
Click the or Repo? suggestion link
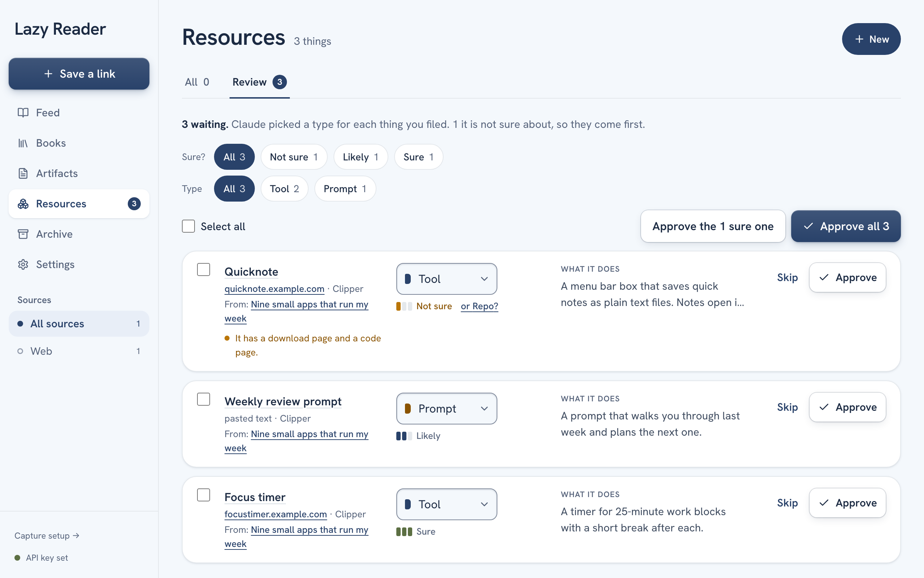(479, 306)
